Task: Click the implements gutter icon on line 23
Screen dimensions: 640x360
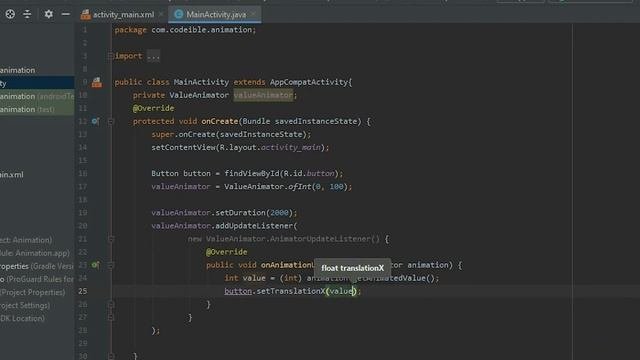Action: pyautogui.click(x=95, y=265)
